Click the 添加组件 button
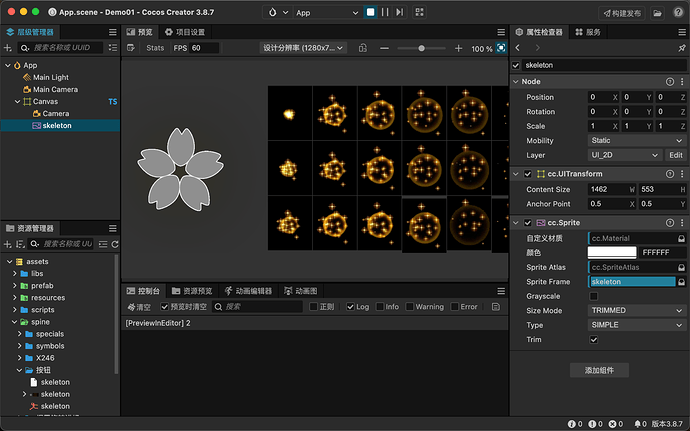This screenshot has width=690, height=431. [x=599, y=370]
